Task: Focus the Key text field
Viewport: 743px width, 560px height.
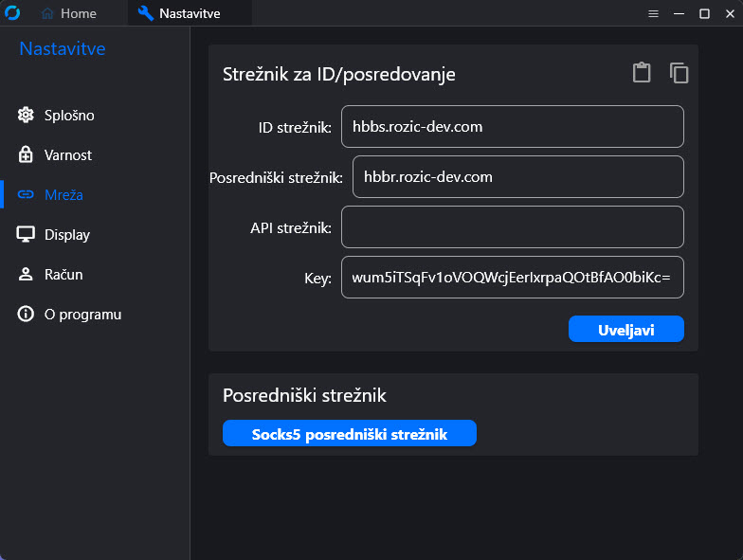Action: [512, 278]
